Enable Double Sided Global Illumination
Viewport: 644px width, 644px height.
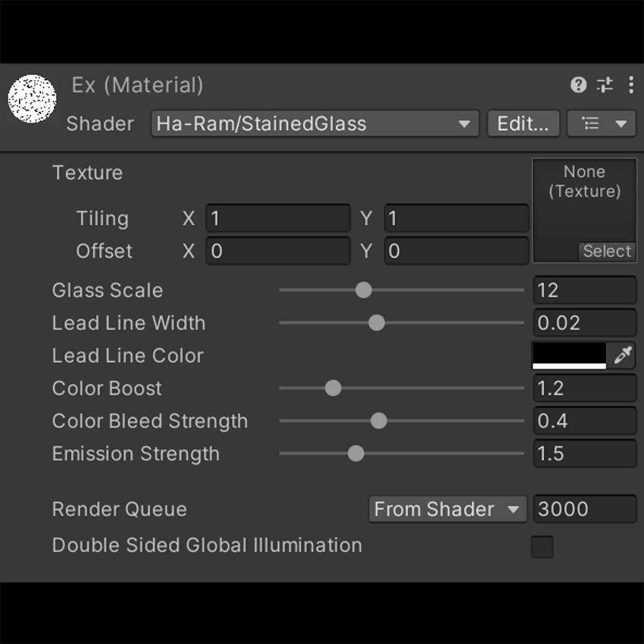pyautogui.click(x=541, y=547)
